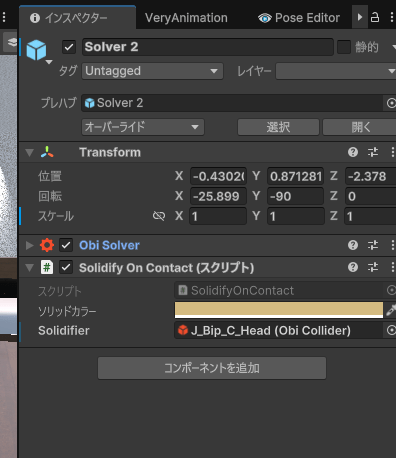Open the Untagged tag dropdown

point(152,71)
